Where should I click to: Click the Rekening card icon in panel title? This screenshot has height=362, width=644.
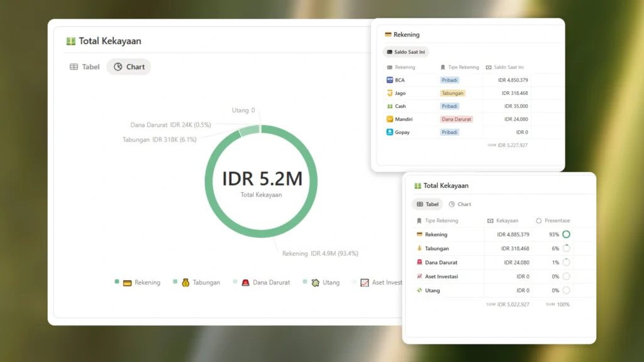click(388, 35)
